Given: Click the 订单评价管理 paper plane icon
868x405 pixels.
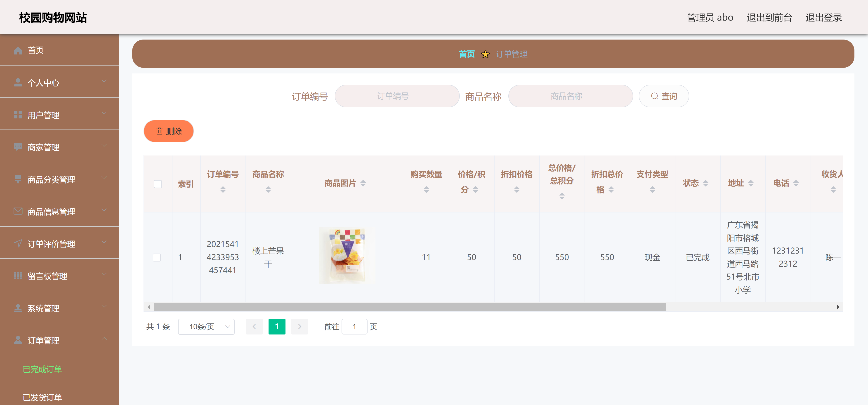Looking at the screenshot, I should point(18,244).
